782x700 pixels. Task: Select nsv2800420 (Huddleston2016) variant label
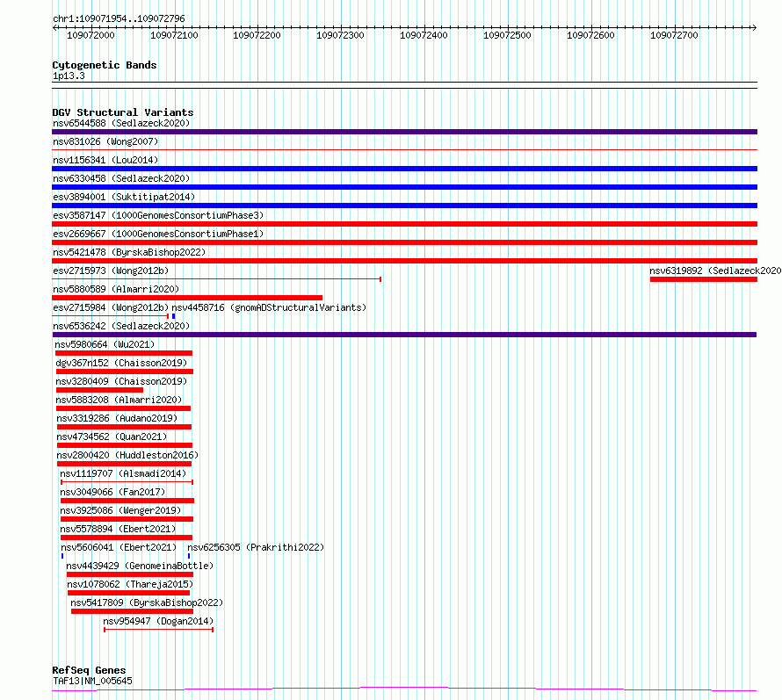[x=127, y=455]
